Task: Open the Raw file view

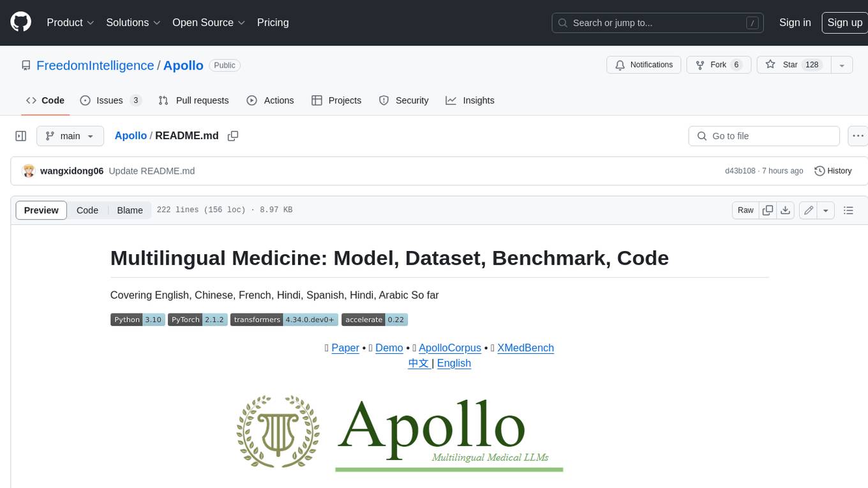Action: click(745, 210)
